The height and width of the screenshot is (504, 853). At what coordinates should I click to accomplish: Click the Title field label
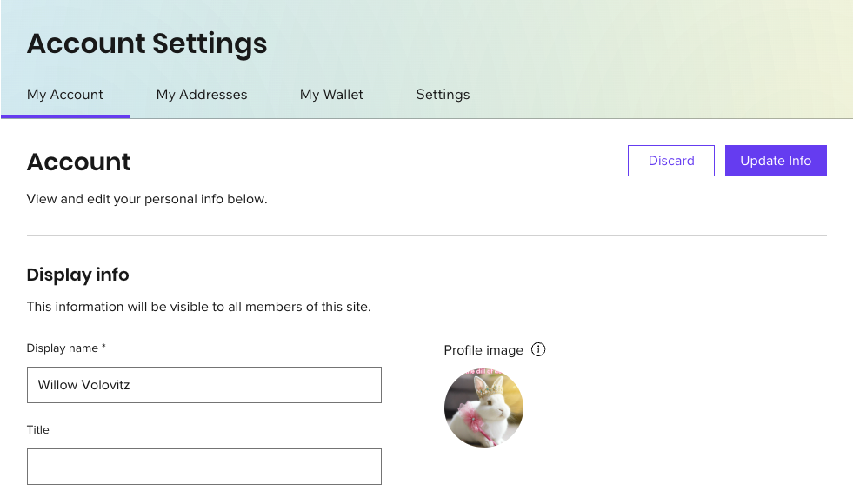37,429
